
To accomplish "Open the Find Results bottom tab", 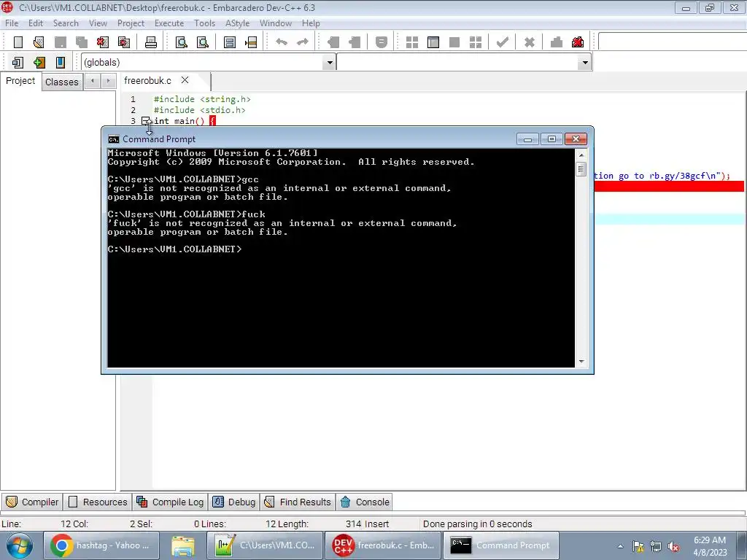I will click(x=298, y=502).
